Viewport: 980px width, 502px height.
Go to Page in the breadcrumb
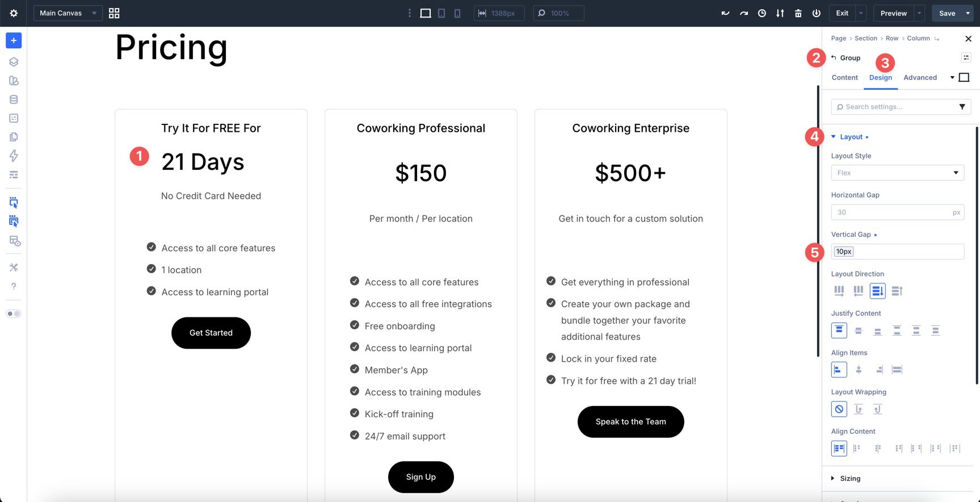coord(838,38)
